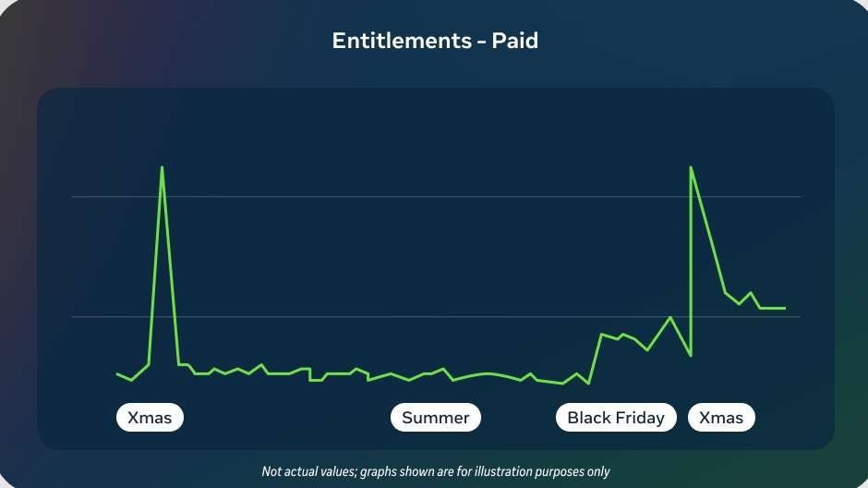This screenshot has width=868, height=488.
Task: Click the peak of the second Xmas spike
Action: pos(691,167)
